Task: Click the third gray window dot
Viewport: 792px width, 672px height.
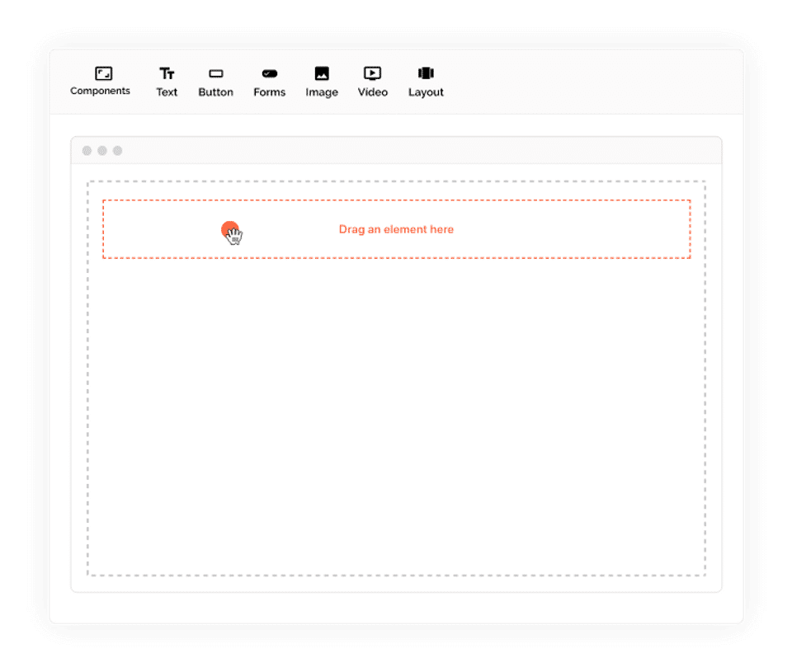Action: pyautogui.click(x=118, y=150)
